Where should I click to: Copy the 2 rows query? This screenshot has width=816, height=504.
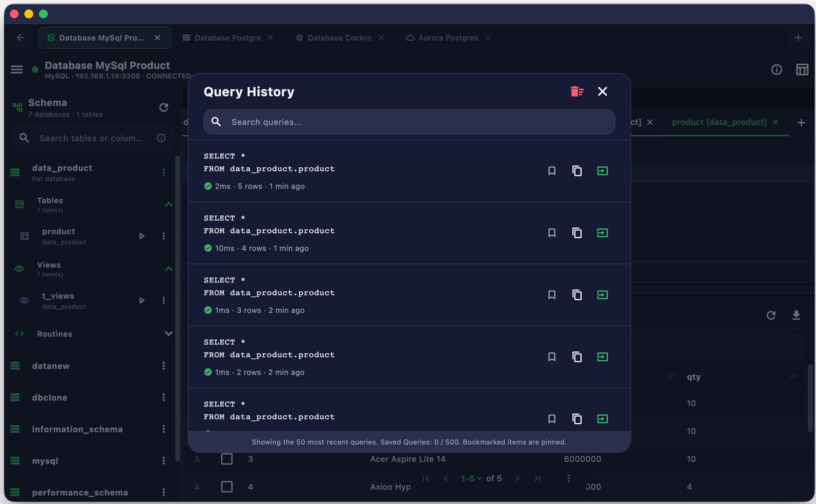pos(577,357)
